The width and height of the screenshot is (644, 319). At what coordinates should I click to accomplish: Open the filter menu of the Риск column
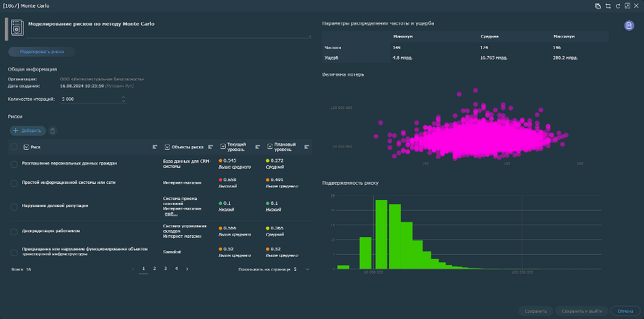pos(155,148)
